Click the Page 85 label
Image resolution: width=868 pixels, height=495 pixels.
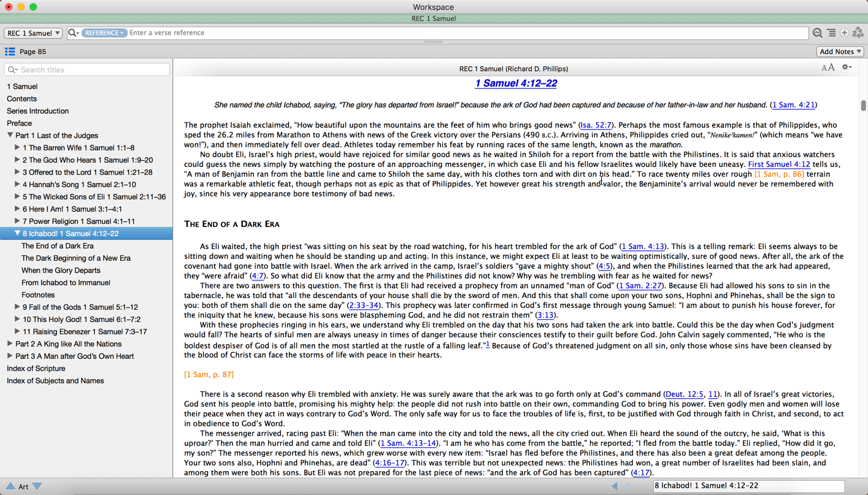tap(33, 52)
